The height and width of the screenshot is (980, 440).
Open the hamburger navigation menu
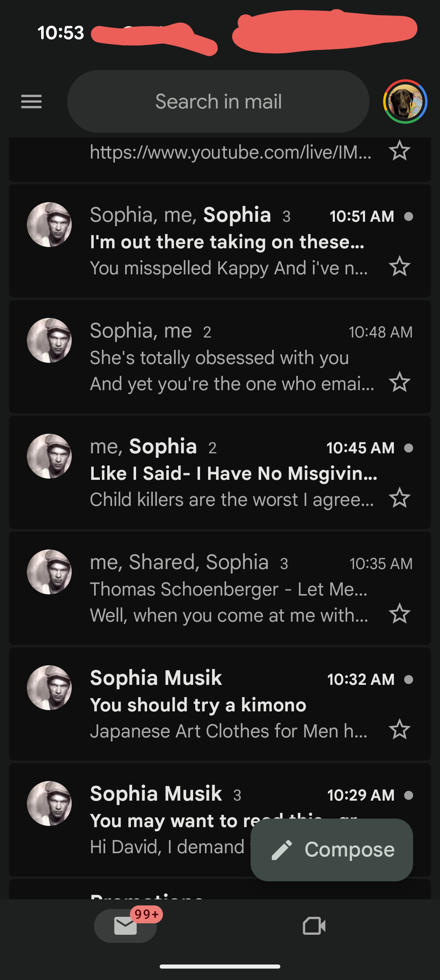[x=31, y=102]
